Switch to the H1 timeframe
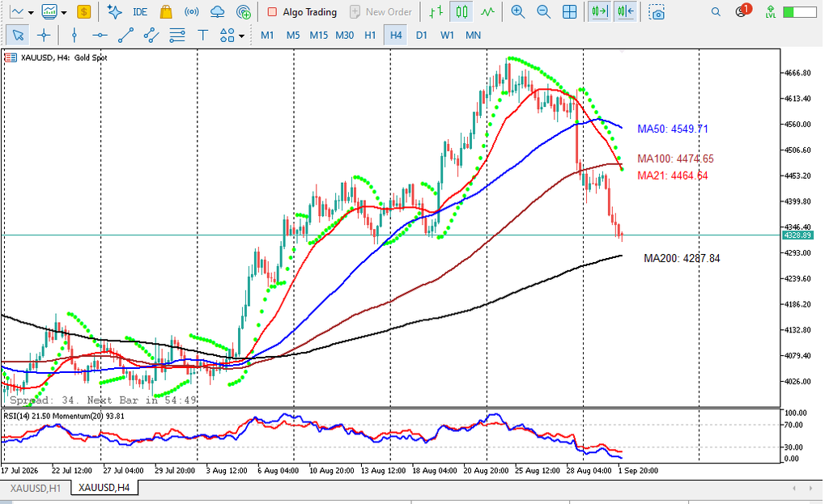 coord(370,36)
